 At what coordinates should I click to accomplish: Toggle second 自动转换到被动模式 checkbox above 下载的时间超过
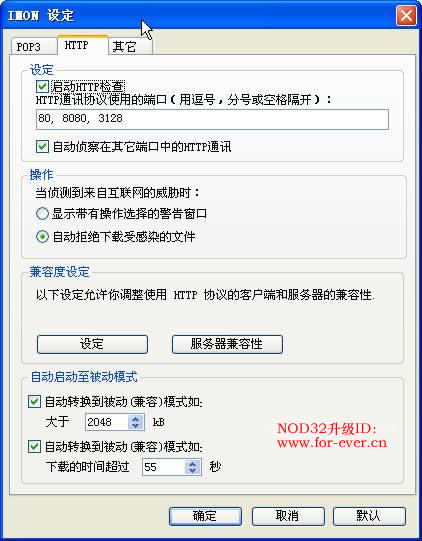pos(34,447)
